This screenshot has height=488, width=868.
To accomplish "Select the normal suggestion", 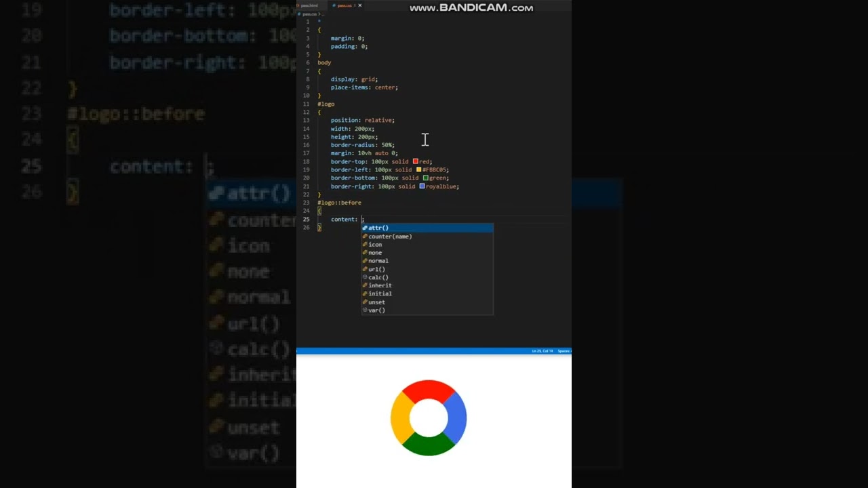I will click(x=427, y=261).
